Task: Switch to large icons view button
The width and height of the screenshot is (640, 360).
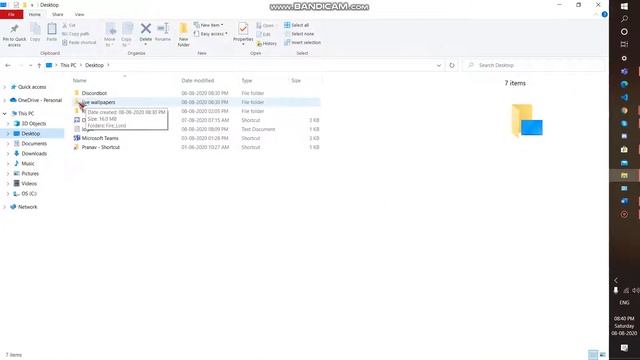Action: click(602, 355)
